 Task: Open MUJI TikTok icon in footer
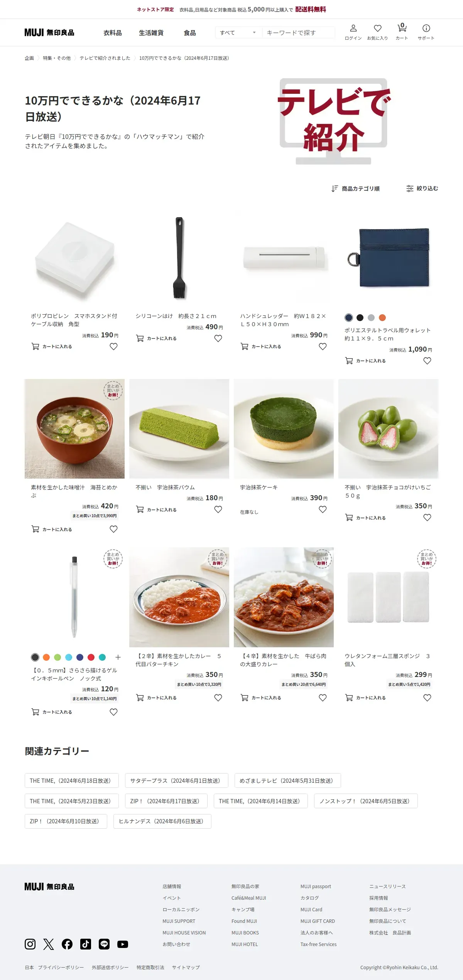click(x=86, y=944)
